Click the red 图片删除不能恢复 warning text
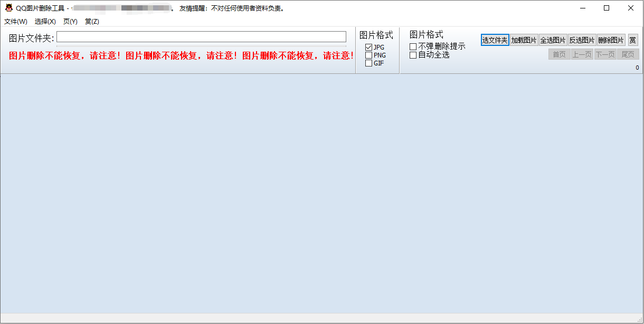The height and width of the screenshot is (324, 644). tap(182, 56)
